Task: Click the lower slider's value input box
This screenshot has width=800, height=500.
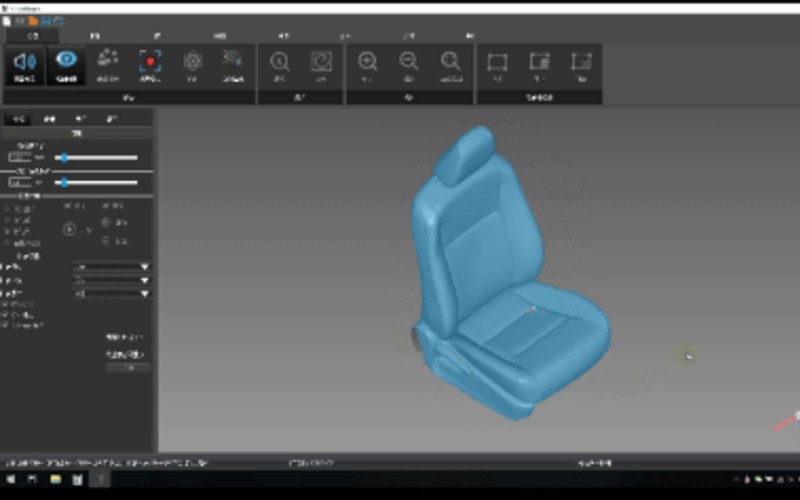Action: click(20, 183)
